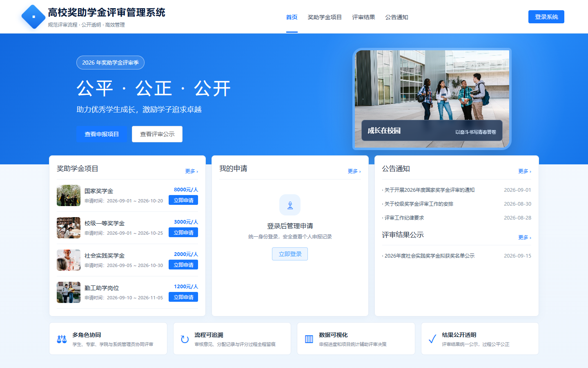Expand 更多 in the 我的申请 panel
Viewport: 588px width, 368px height.
coord(354,171)
